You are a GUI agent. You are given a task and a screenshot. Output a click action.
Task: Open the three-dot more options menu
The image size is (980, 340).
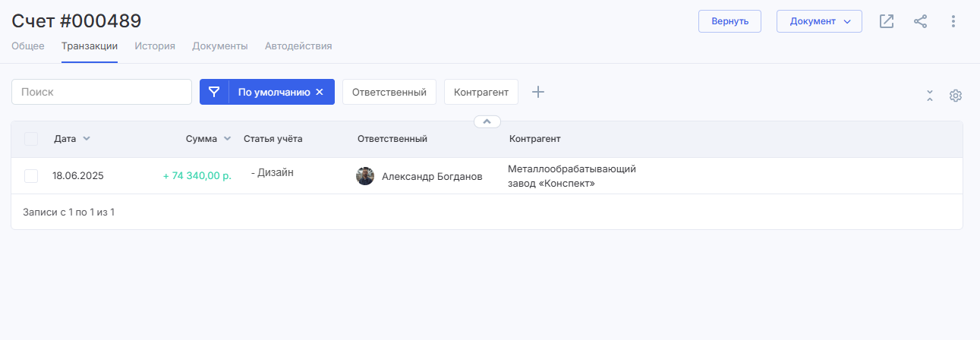953,21
